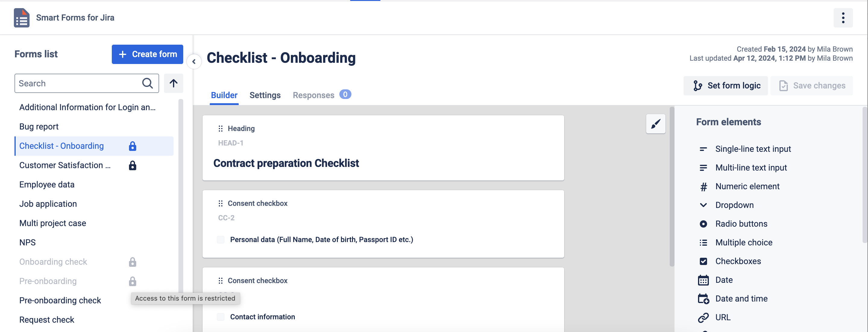This screenshot has width=868, height=332.
Task: Click the search magnifier icon
Action: tap(147, 83)
